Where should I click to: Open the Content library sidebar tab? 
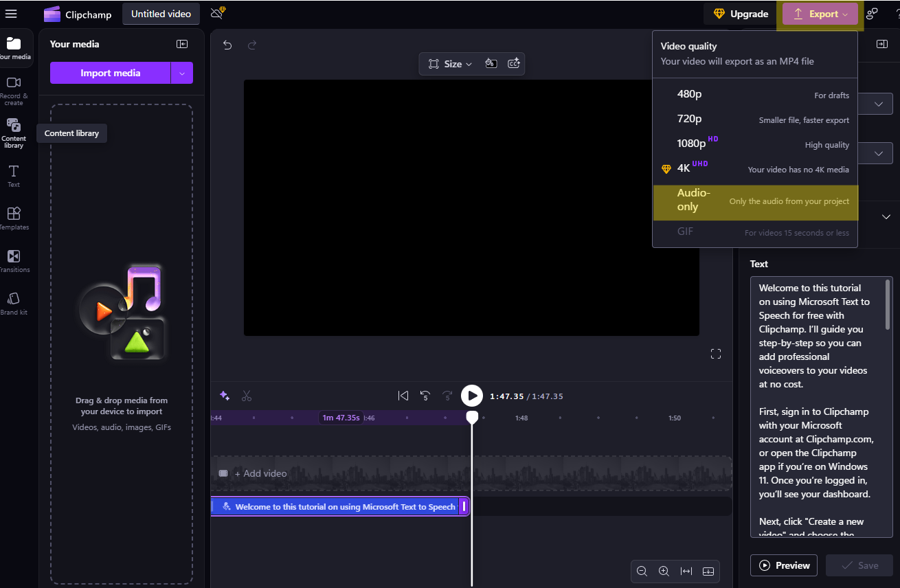(x=14, y=133)
